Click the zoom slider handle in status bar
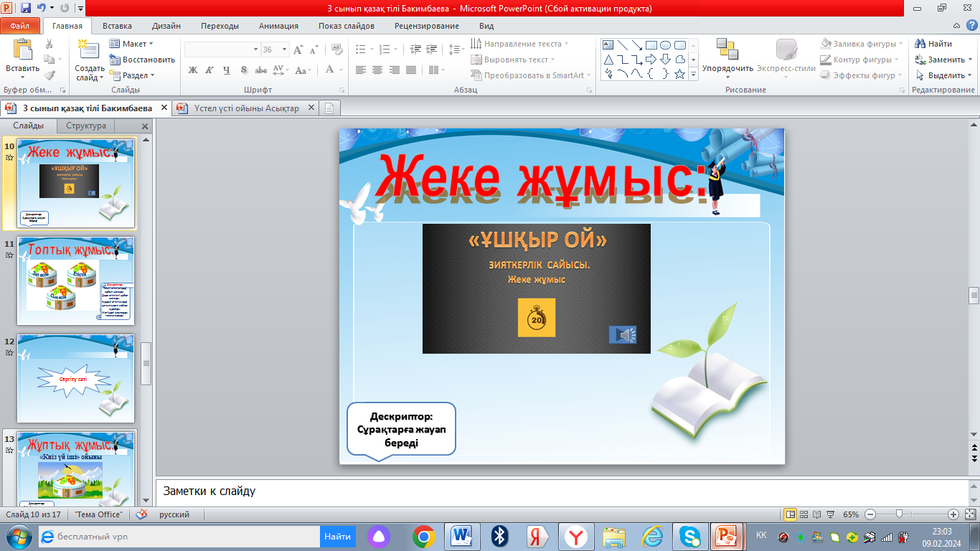This screenshot has height=551, width=980. (899, 514)
